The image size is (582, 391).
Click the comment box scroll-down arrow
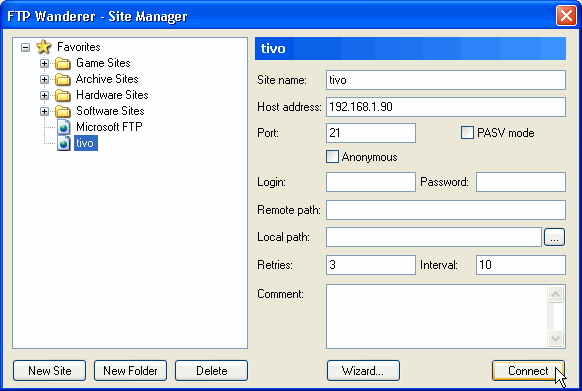point(555,338)
